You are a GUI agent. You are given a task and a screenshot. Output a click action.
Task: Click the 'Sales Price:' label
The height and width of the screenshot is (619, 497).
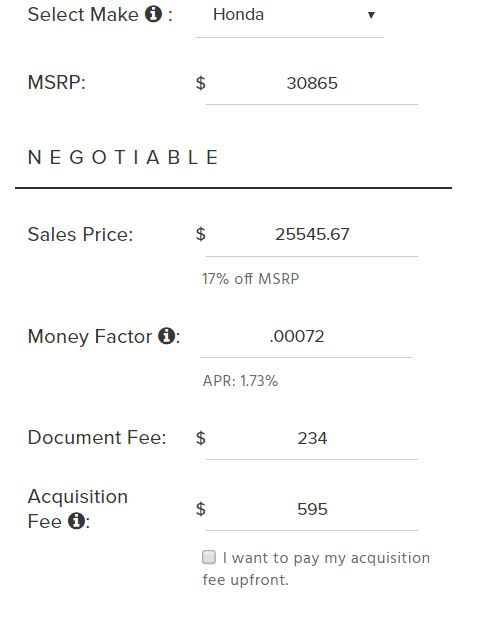tap(81, 234)
